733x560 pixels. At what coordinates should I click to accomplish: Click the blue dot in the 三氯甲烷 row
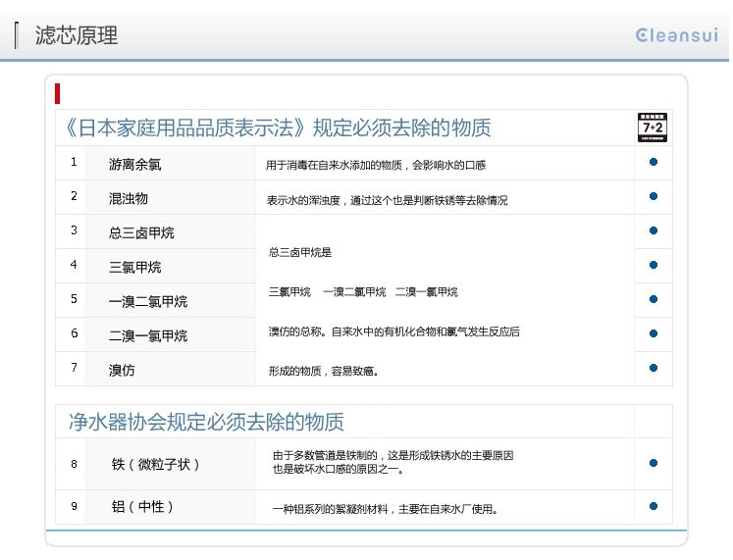pos(654,265)
